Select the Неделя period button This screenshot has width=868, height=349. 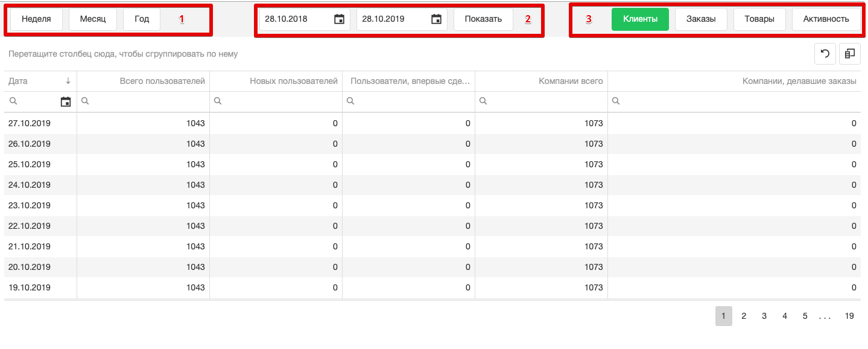tap(36, 19)
